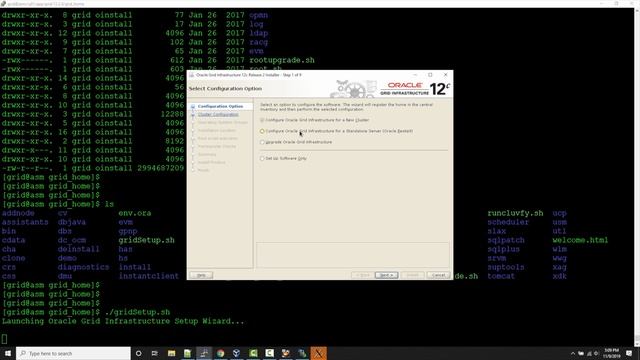Image resolution: width=640 pixels, height=360 pixels.
Task: Open the first green Camtasia taskbar icon
Action: (x=253, y=353)
